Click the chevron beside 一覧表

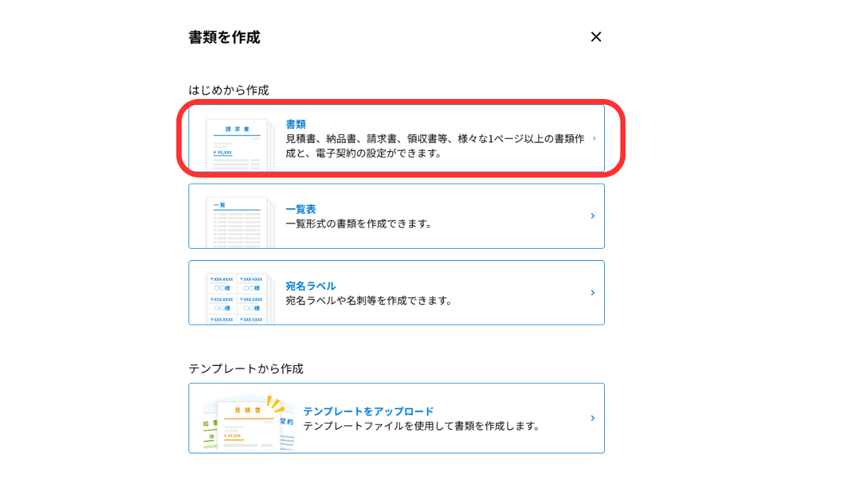coord(593,216)
